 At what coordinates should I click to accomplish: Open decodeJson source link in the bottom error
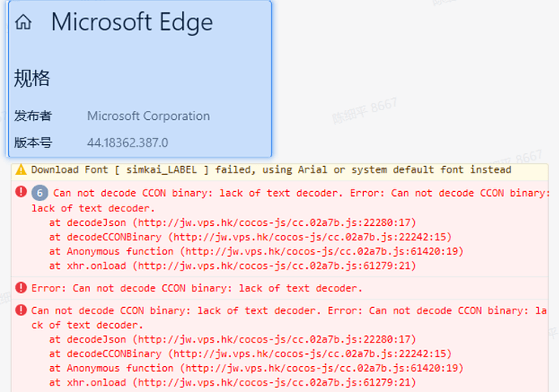pyautogui.click(x=275, y=339)
